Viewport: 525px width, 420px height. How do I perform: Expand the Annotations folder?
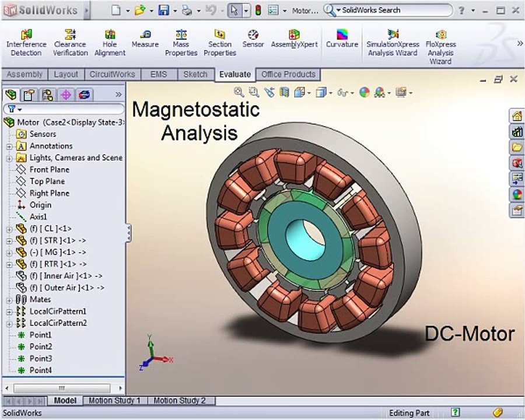9,146
